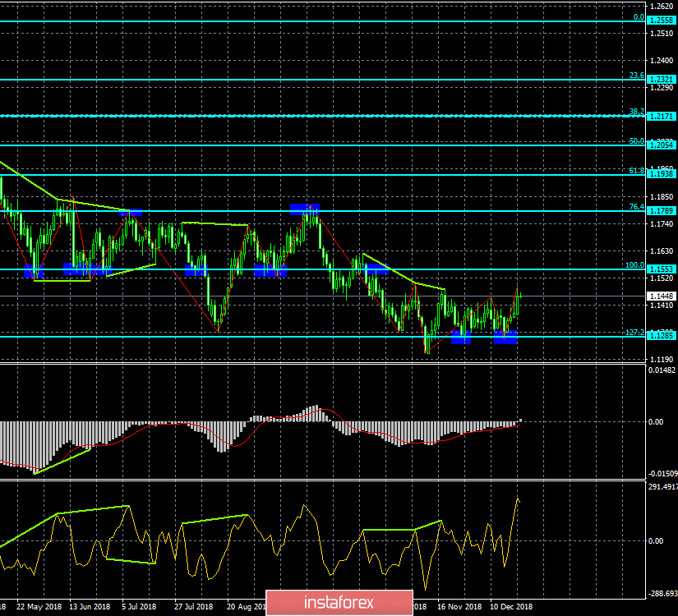
Task: Click the instaforex logo banner
Action: [x=339, y=603]
